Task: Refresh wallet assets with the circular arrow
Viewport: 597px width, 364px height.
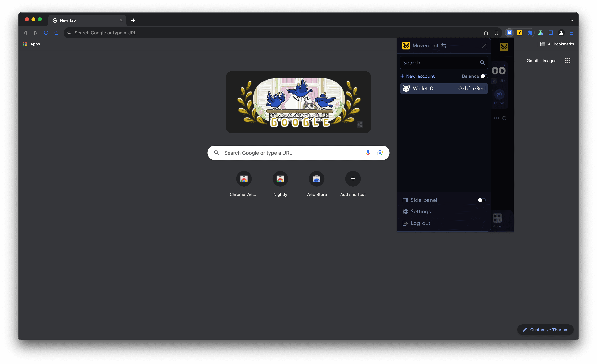Action: point(504,118)
